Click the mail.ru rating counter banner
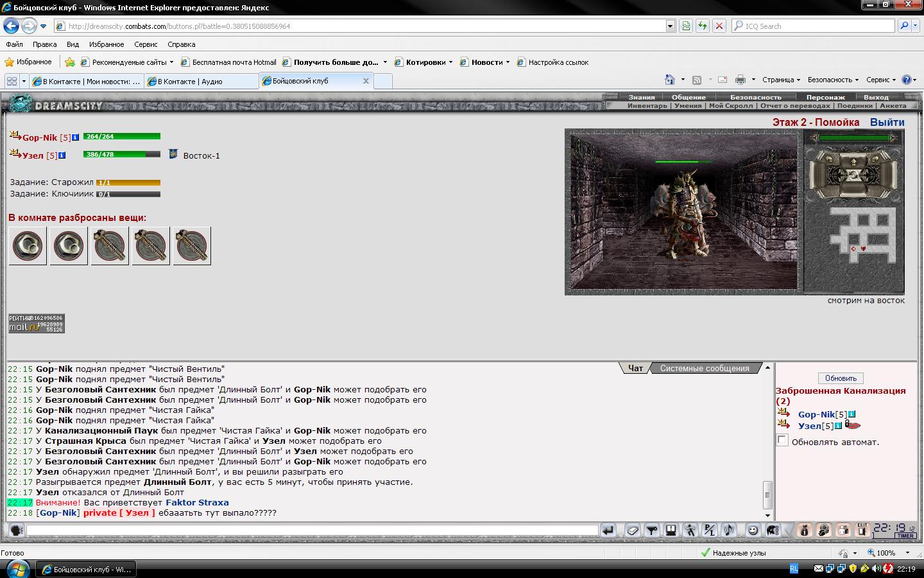924x578 pixels. click(x=37, y=323)
